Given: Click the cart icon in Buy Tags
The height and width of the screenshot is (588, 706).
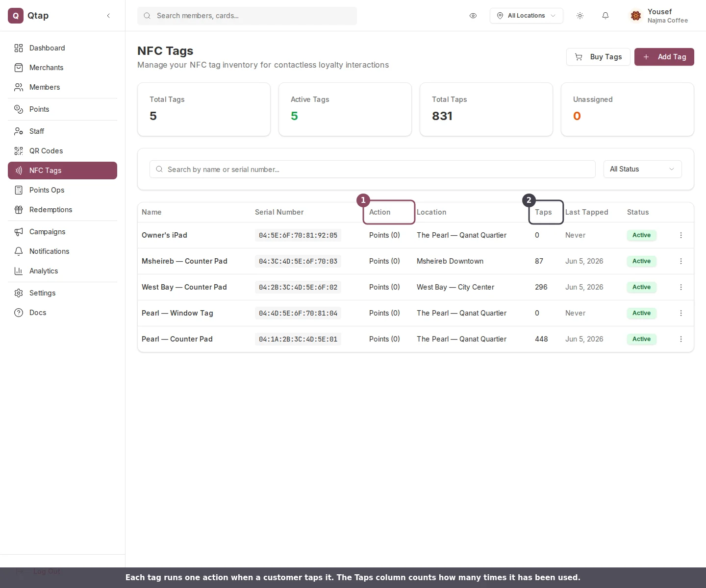Looking at the screenshot, I should [579, 57].
